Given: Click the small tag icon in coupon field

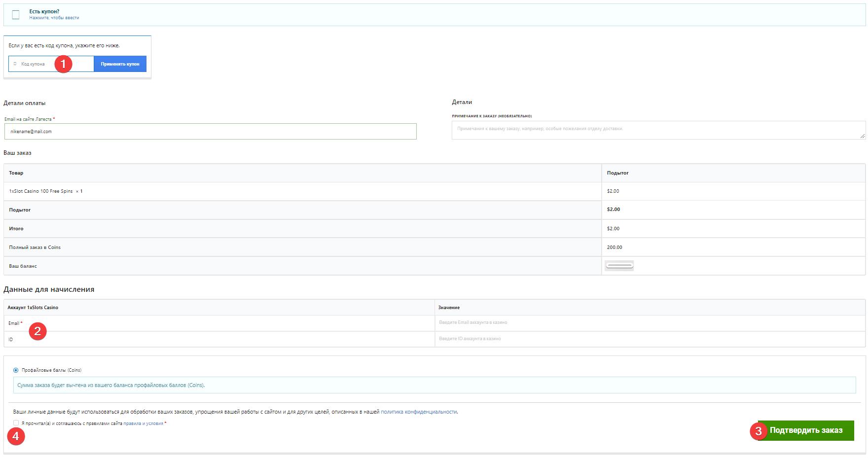Looking at the screenshot, I should (15, 64).
